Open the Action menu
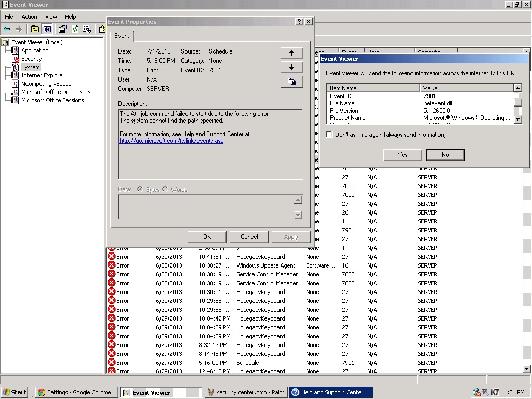Image resolution: width=532 pixels, height=399 pixels. pyautogui.click(x=29, y=17)
